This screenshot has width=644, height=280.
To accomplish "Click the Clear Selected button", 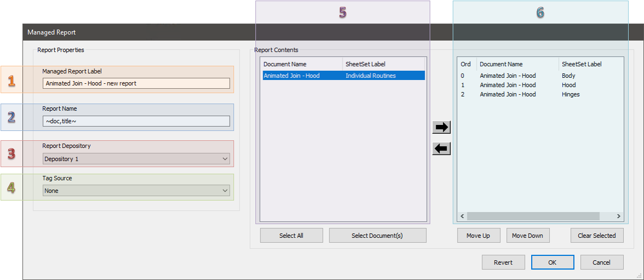I will coord(596,236).
